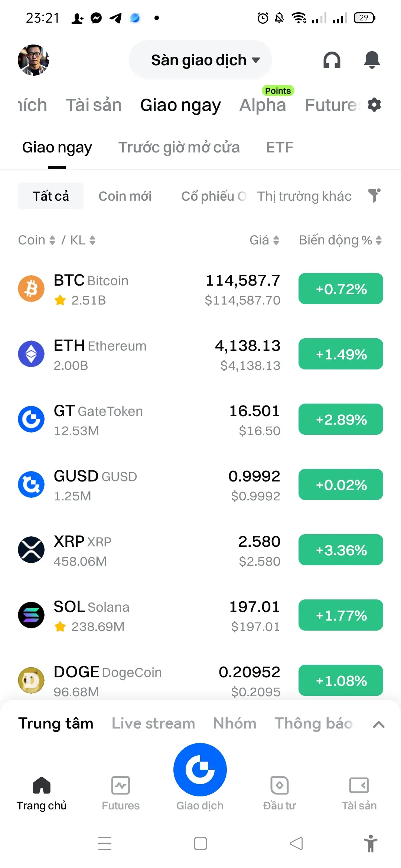Select the Coin mới filter
Screen dimensions: 401x868
125,196
